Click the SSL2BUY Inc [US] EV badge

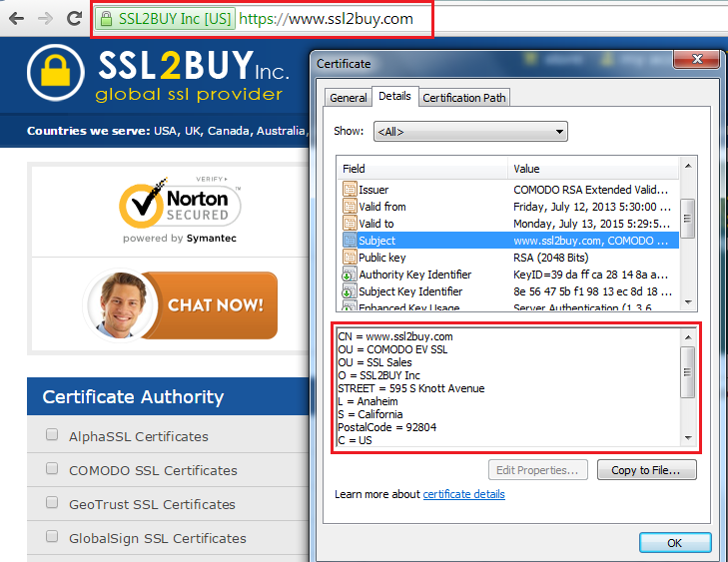pyautogui.click(x=166, y=19)
